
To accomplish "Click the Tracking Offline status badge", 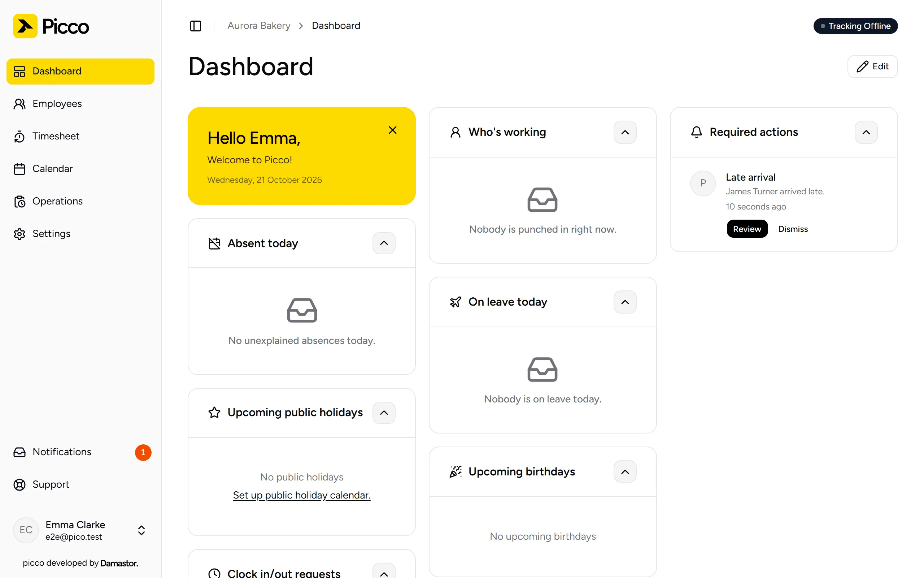I will pos(855,26).
